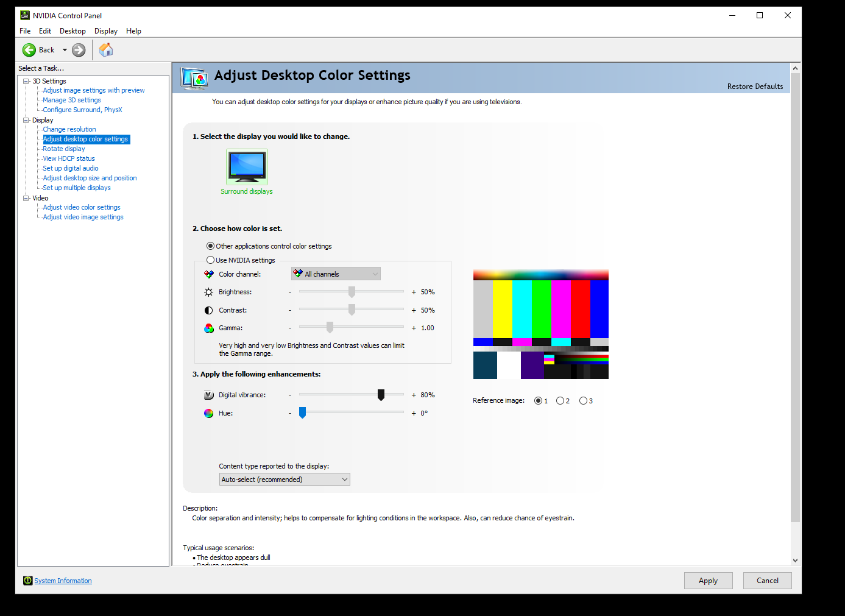Click the scroll up arrow of main panel

tap(795, 68)
